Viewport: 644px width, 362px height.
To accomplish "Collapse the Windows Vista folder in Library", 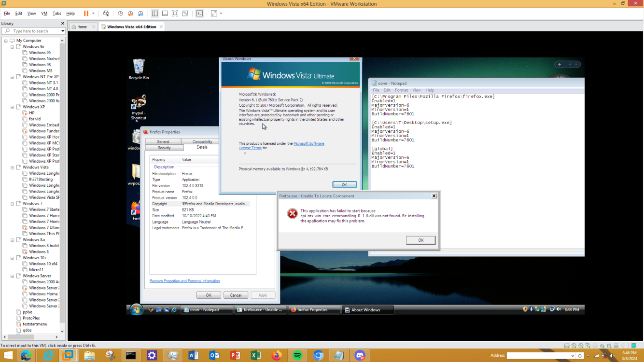I will point(12,167).
